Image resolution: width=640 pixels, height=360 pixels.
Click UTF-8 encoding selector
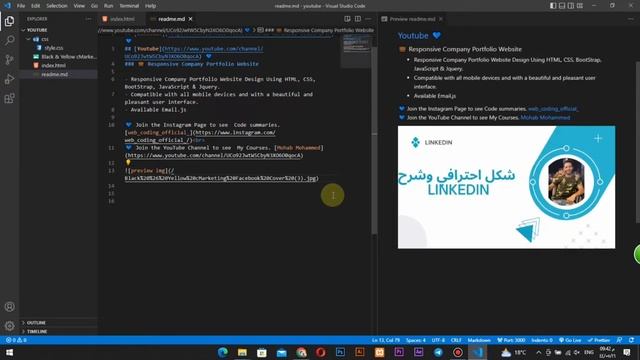438,340
